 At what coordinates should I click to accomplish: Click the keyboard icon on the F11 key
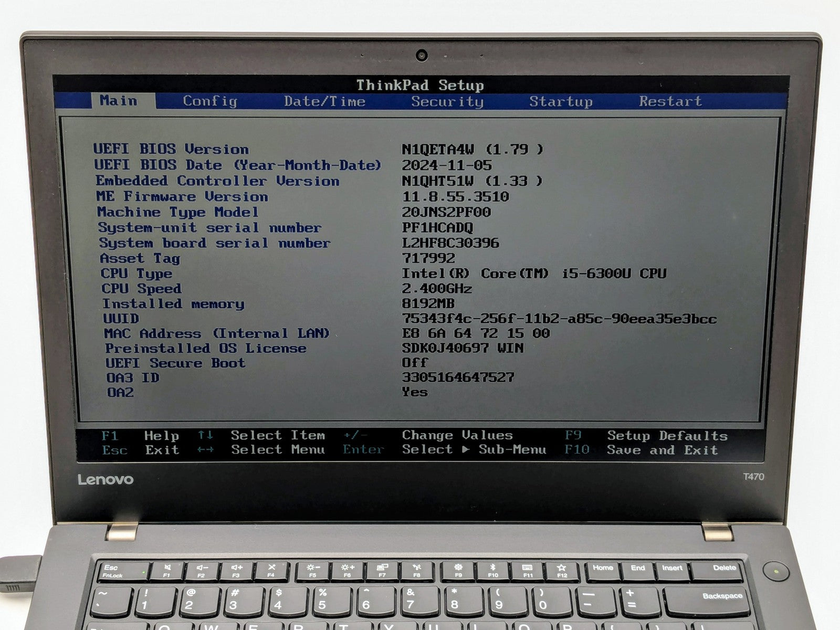pyautogui.click(x=527, y=568)
